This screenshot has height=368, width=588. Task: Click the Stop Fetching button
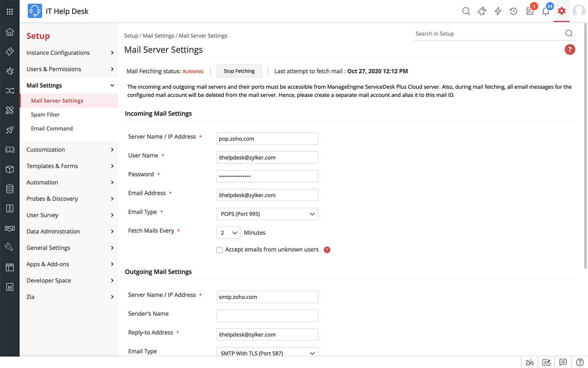[239, 71]
